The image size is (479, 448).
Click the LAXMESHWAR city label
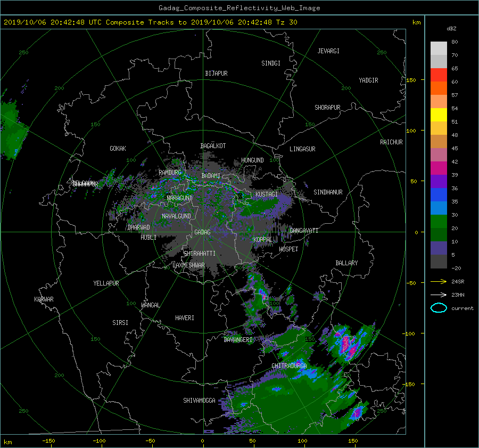[x=188, y=265]
